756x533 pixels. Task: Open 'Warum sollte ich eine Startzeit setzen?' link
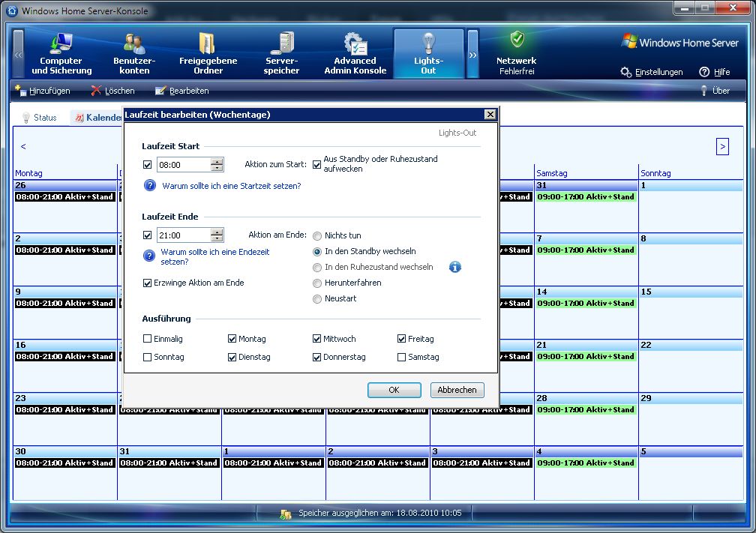pyautogui.click(x=231, y=185)
